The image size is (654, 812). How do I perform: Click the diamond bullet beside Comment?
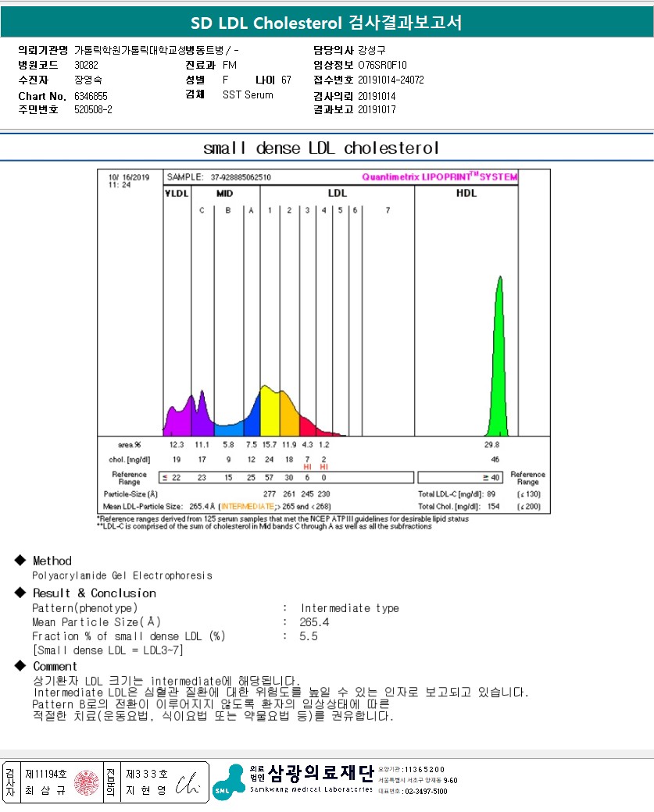(x=20, y=666)
